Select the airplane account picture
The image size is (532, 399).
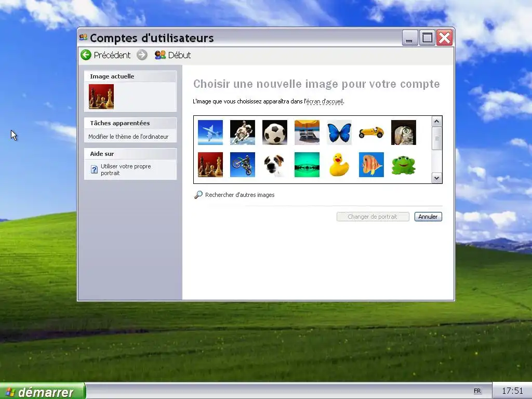(210, 132)
